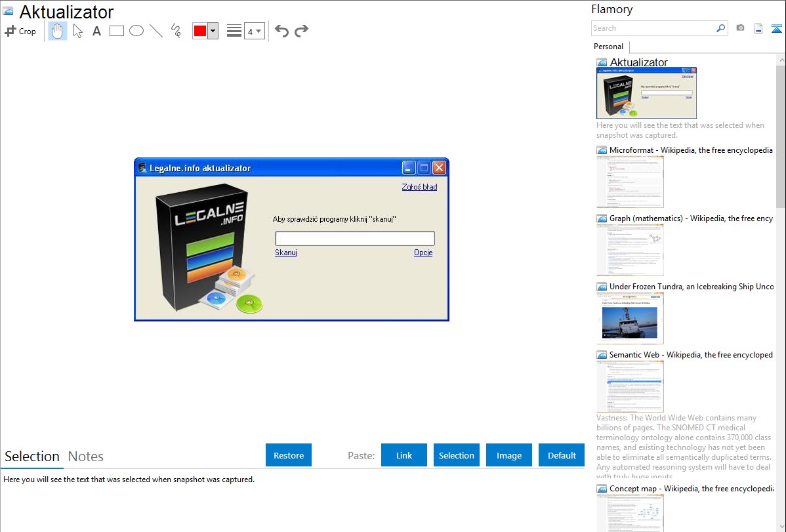Viewport: 786px width, 532px height.
Task: Click the Semantic Web title text
Action: pyautogui.click(x=691, y=355)
